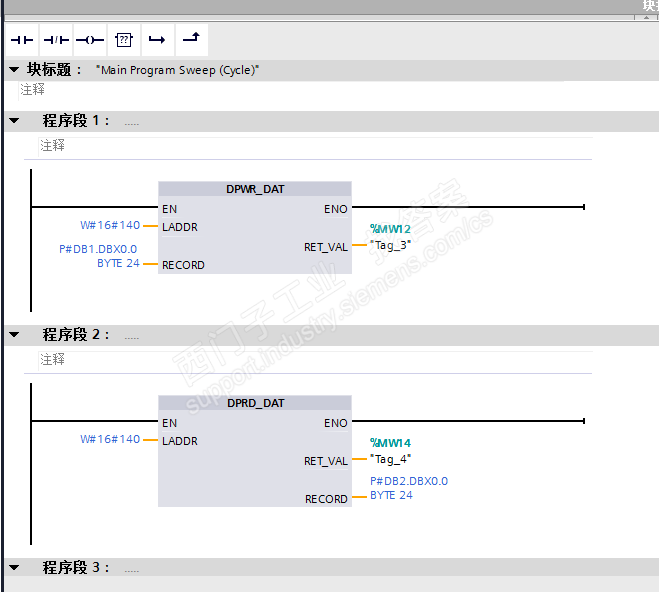The image size is (659, 592).
Task: Collapse network 程序段 2
Action: pos(14,334)
